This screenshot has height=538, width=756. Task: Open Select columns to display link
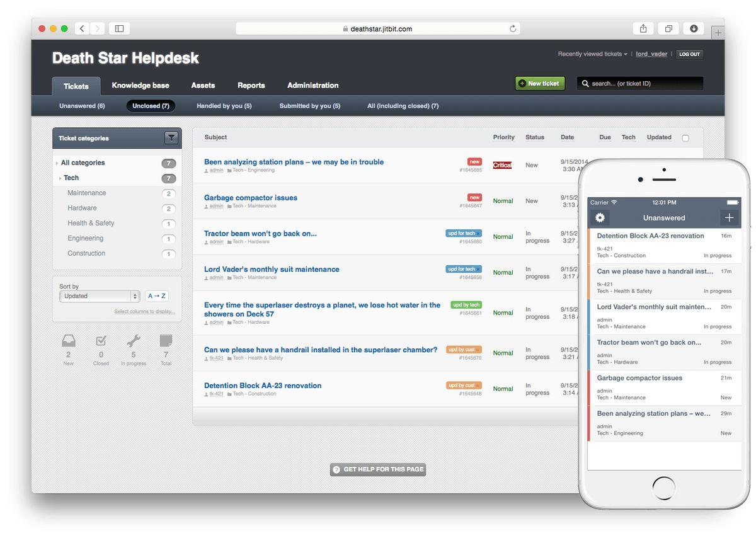pos(145,312)
